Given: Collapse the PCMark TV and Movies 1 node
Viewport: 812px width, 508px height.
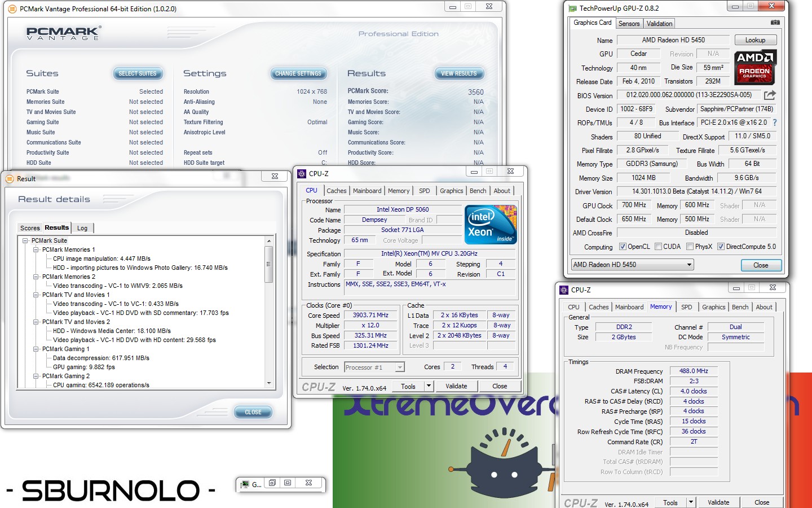Looking at the screenshot, I should click(36, 295).
